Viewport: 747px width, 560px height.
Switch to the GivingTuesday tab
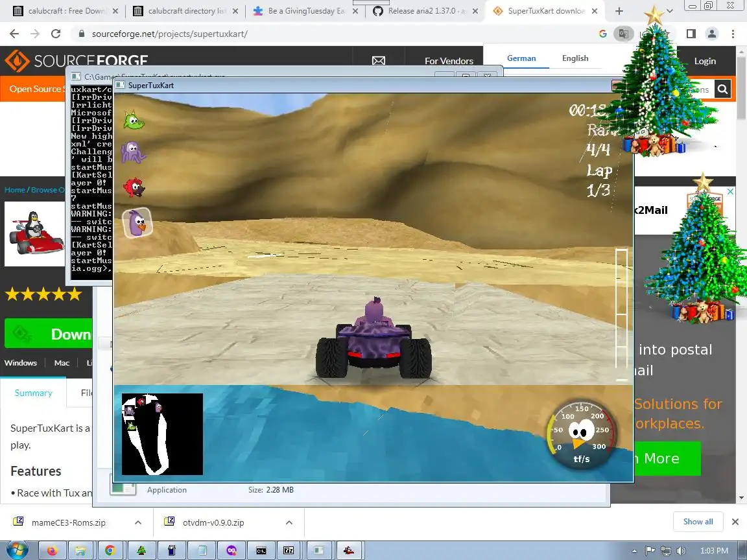click(x=305, y=11)
